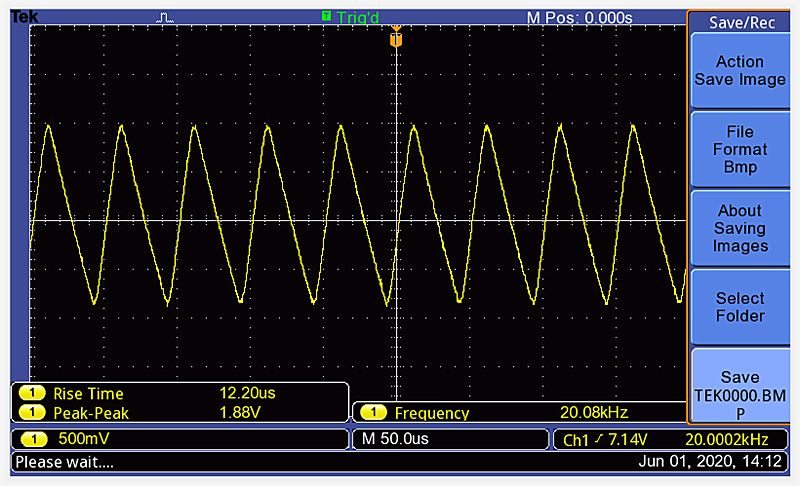
Task: Select the Action Save Image option
Action: pyautogui.click(x=740, y=71)
